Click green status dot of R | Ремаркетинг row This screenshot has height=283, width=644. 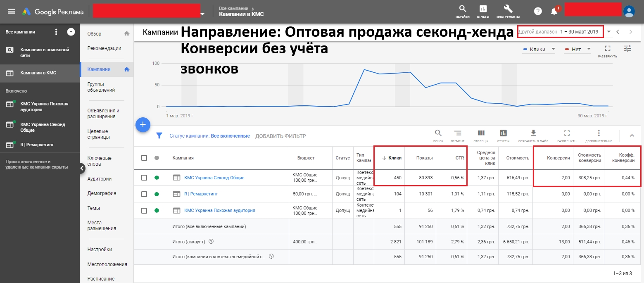point(157,194)
